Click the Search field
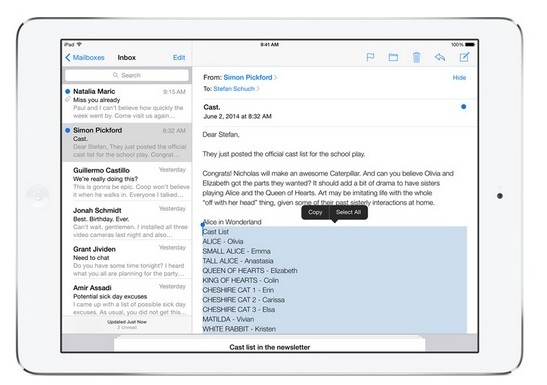Screen dimensions: 547x385 (x=127, y=75)
